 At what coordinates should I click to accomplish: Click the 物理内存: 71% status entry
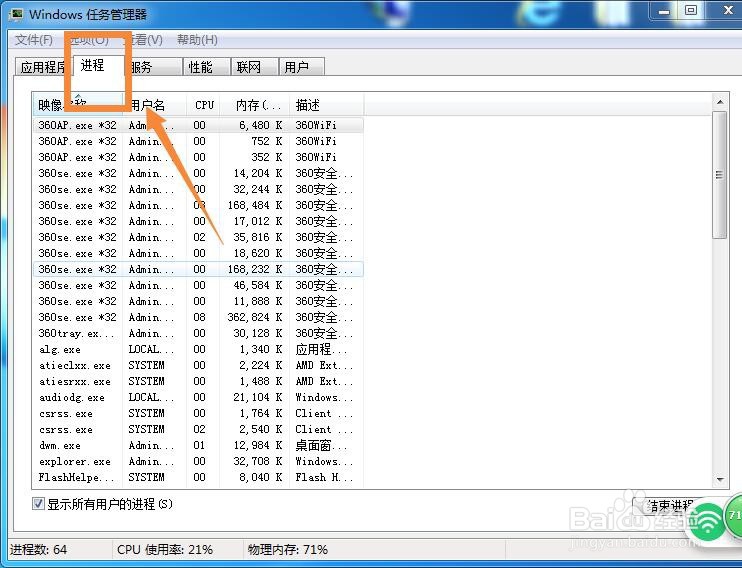pos(287,550)
